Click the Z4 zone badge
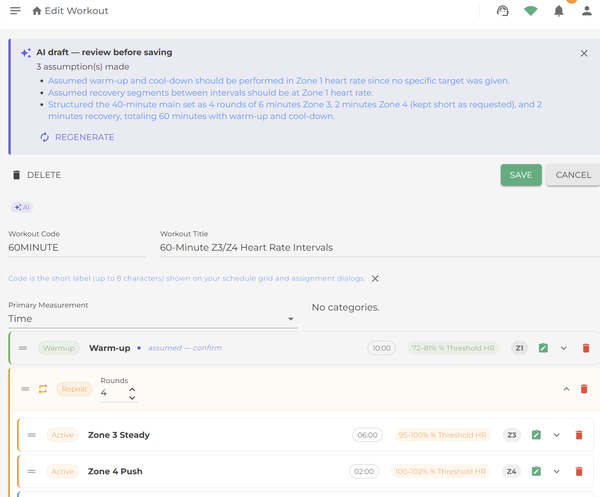The width and height of the screenshot is (600, 497). point(511,471)
